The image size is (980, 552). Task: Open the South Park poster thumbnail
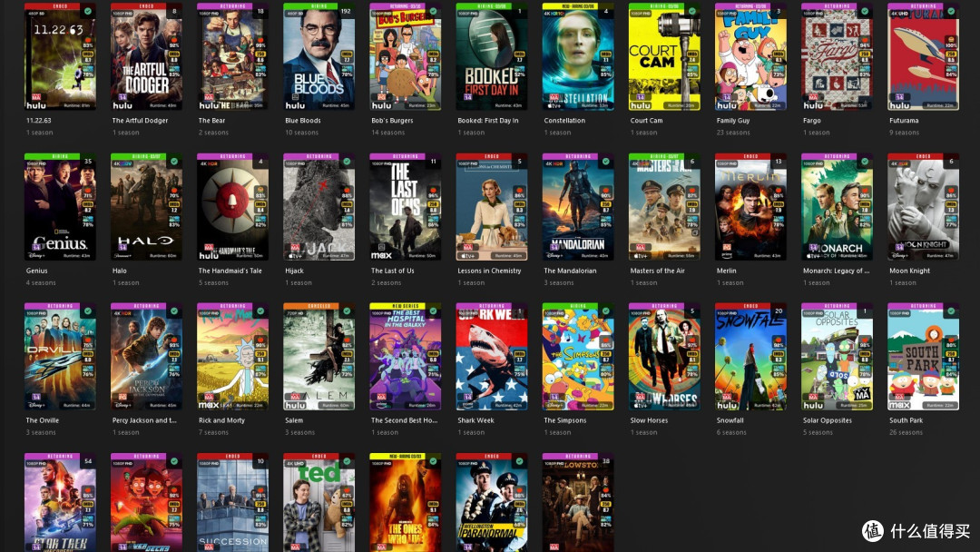(x=923, y=359)
